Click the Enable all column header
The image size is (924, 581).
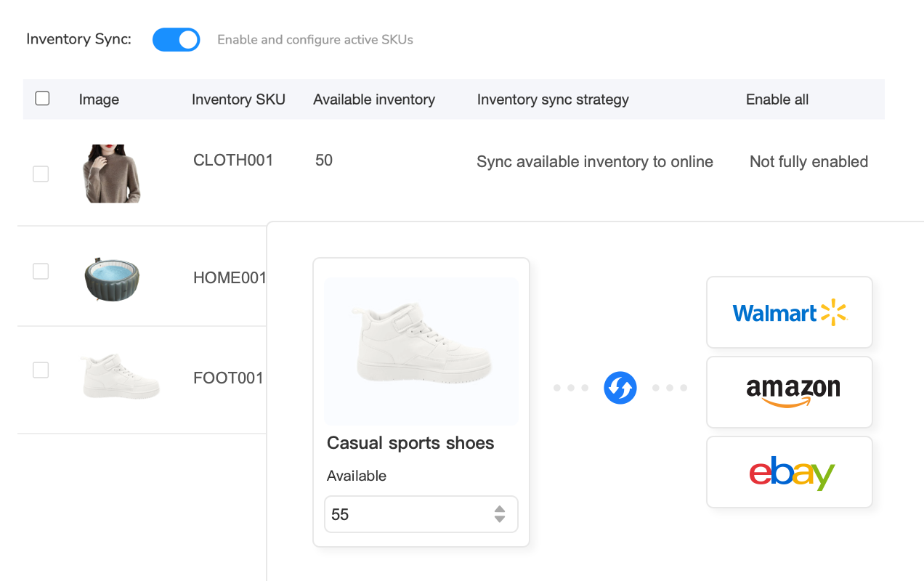pos(777,99)
